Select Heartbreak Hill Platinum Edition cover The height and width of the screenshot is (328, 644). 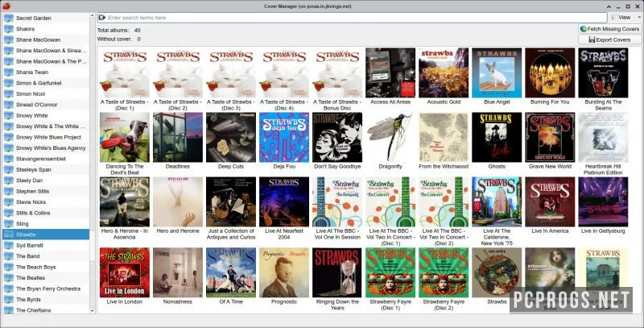(x=603, y=137)
